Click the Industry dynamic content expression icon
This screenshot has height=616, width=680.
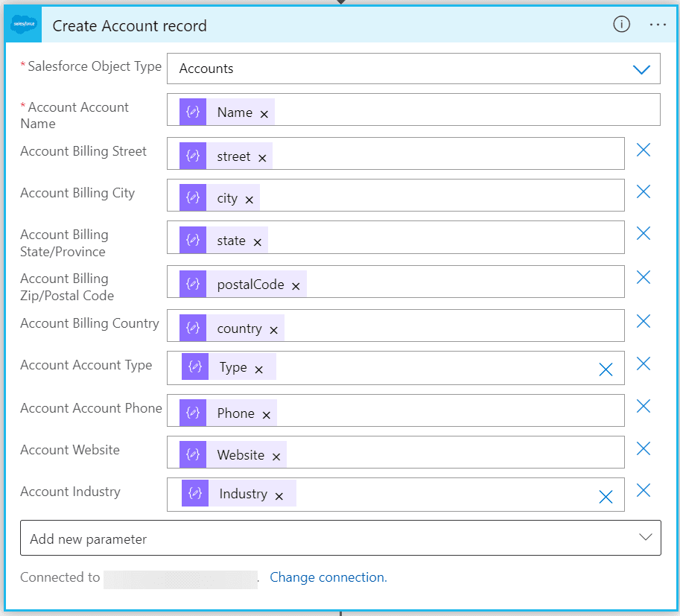click(x=194, y=493)
